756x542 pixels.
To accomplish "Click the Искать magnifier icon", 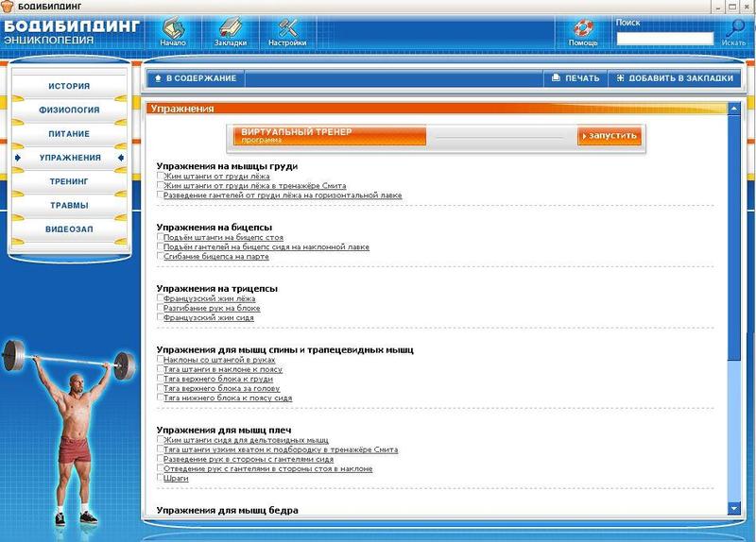I will click(734, 28).
